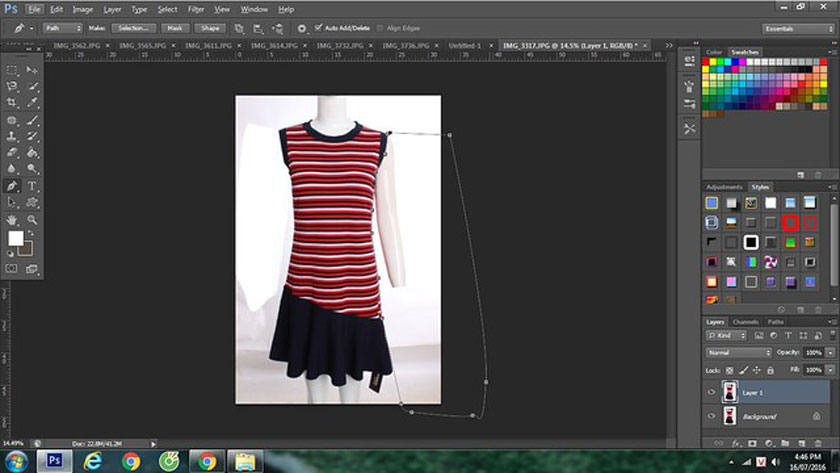Toggle lock position
Screen dimensions: 840x473
tap(756, 370)
